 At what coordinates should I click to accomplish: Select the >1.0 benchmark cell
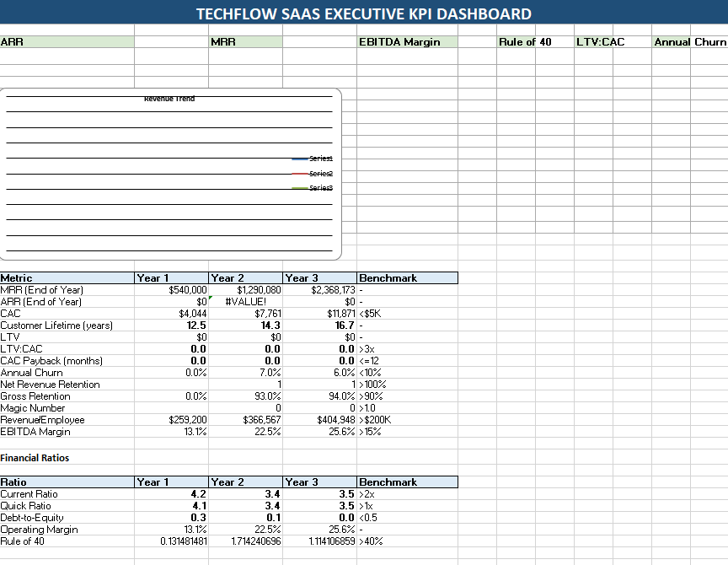coord(407,408)
